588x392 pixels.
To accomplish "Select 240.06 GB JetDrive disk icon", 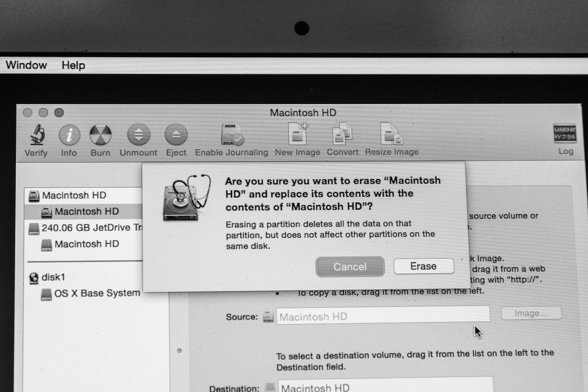I will (x=34, y=228).
